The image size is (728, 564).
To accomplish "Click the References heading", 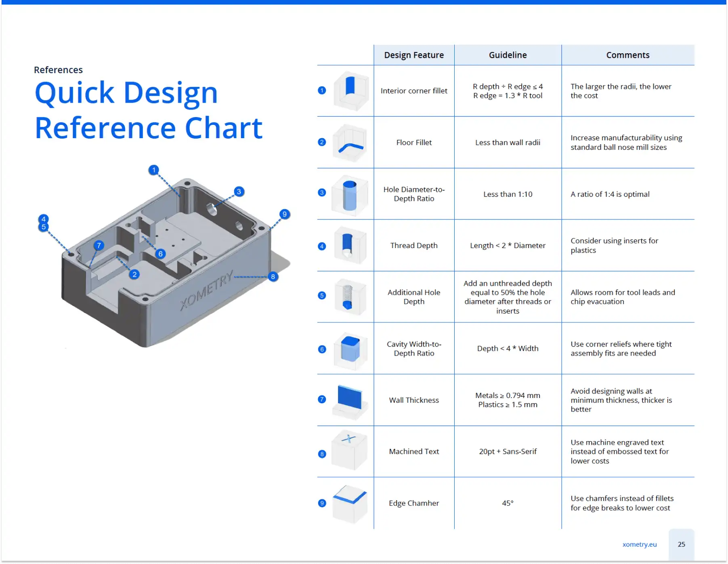I will click(58, 70).
